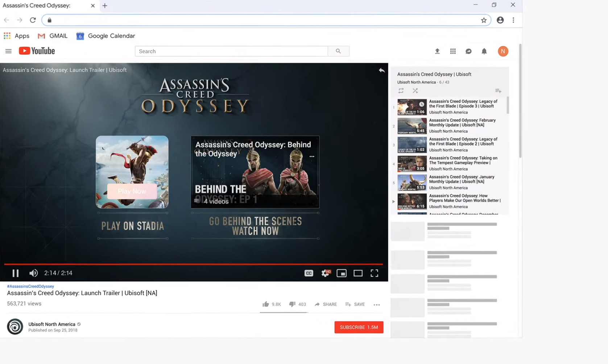The width and height of the screenshot is (608, 364).
Task: Reload the page
Action: (x=33, y=20)
